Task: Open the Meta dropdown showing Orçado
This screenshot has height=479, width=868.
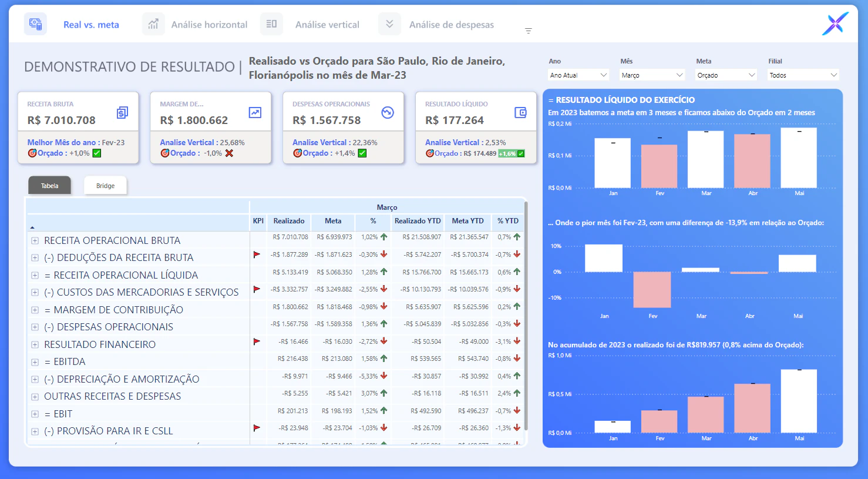Action: coord(726,75)
